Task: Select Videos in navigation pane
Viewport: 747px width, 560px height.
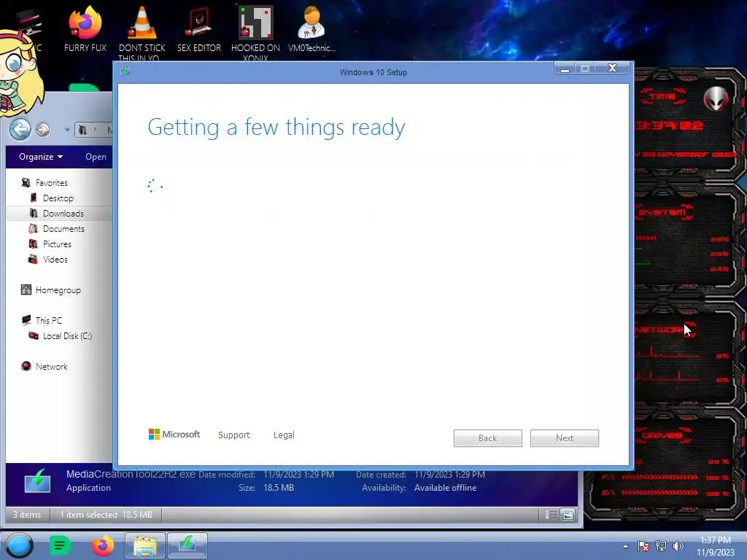Action: pos(55,259)
